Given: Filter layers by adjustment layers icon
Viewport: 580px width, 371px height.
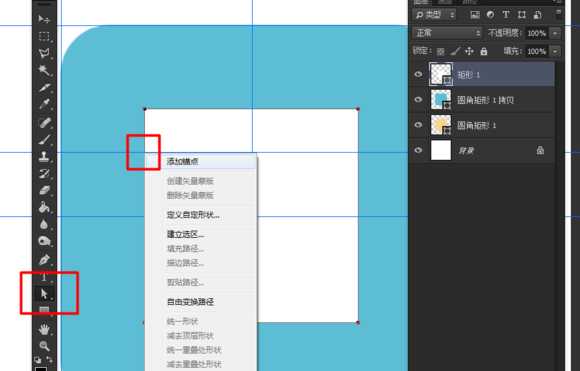Looking at the screenshot, I should click(490, 15).
